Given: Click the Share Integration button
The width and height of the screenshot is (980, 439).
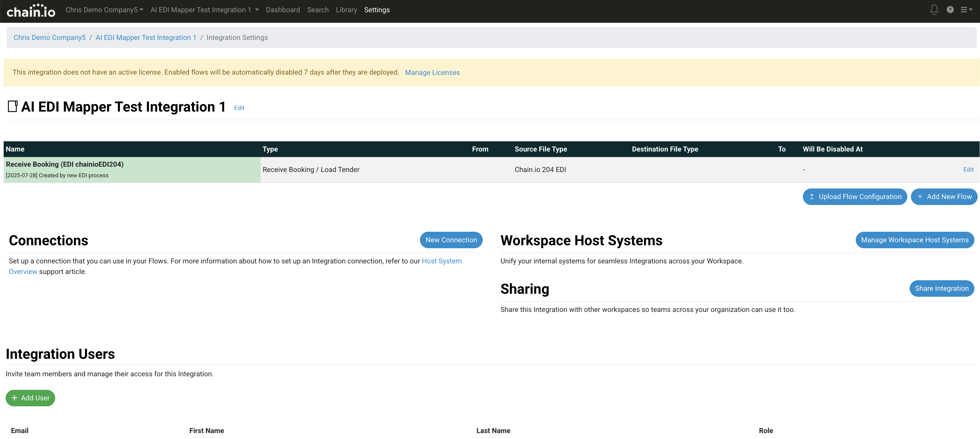Looking at the screenshot, I should (x=941, y=288).
